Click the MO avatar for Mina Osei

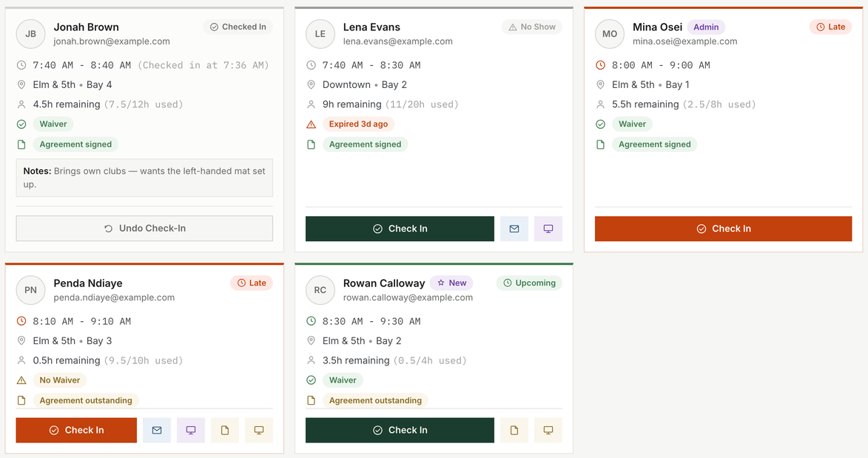(610, 34)
